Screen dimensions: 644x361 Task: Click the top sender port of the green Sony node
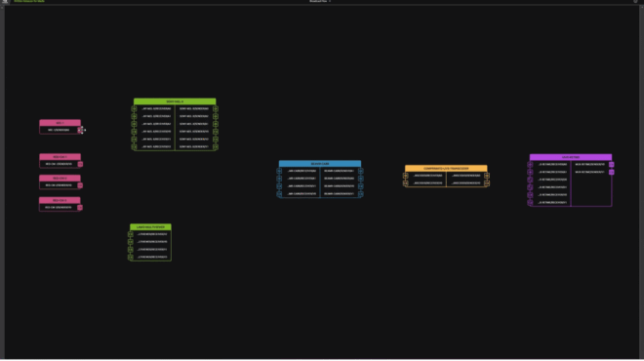click(216, 109)
